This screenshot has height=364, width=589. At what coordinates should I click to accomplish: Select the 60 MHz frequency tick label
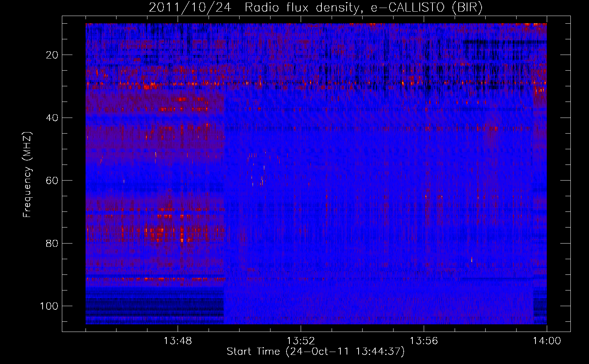(x=52, y=181)
